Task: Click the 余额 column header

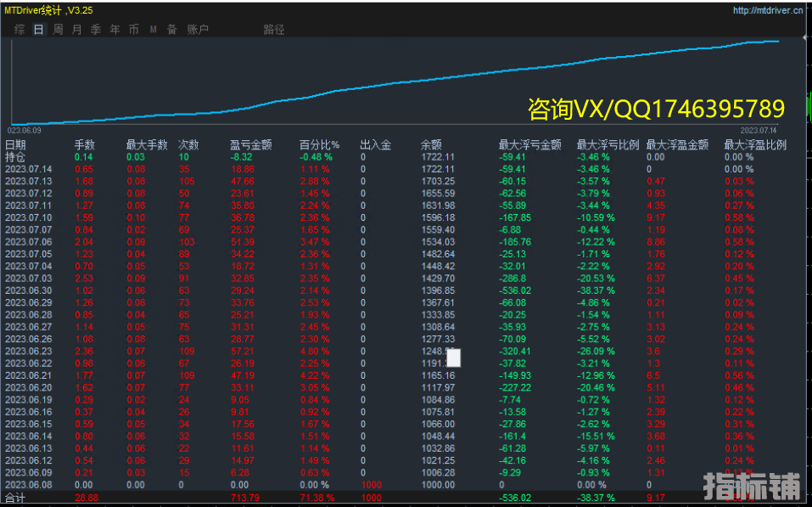Action: [x=431, y=145]
